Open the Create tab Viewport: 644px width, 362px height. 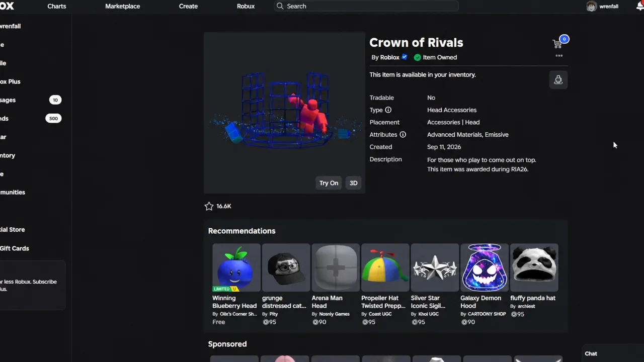point(188,6)
